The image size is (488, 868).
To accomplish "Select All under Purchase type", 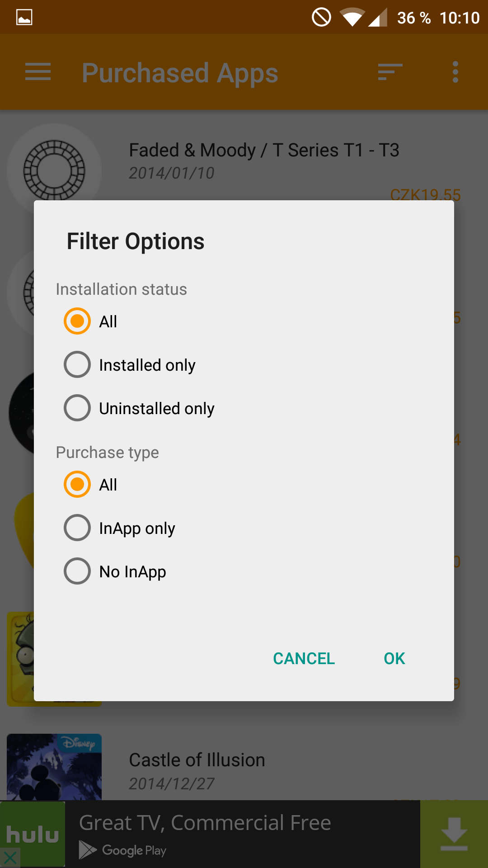I will point(77,485).
